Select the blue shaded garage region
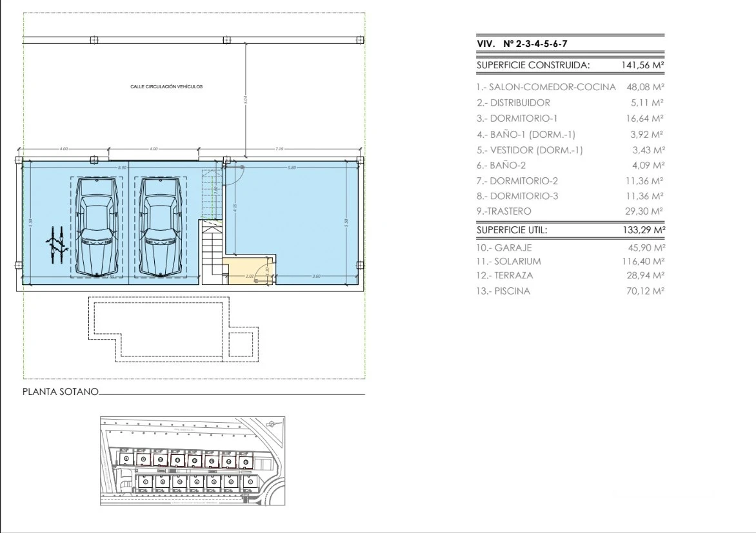Screen dimensions: 756x533 point(310,213)
